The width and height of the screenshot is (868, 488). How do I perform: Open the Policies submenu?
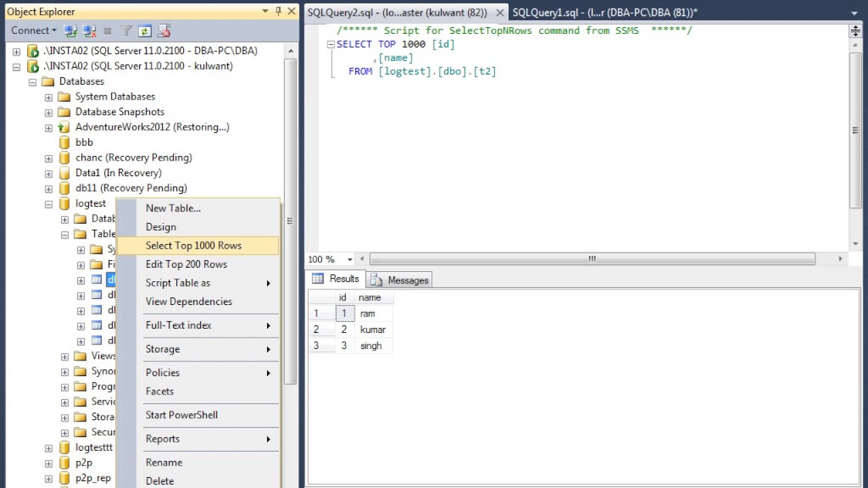coord(198,373)
